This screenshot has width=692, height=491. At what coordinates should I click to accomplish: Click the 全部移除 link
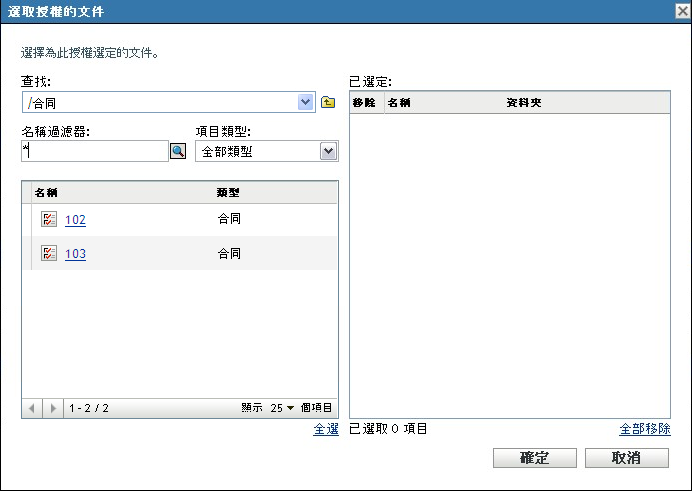coord(645,429)
